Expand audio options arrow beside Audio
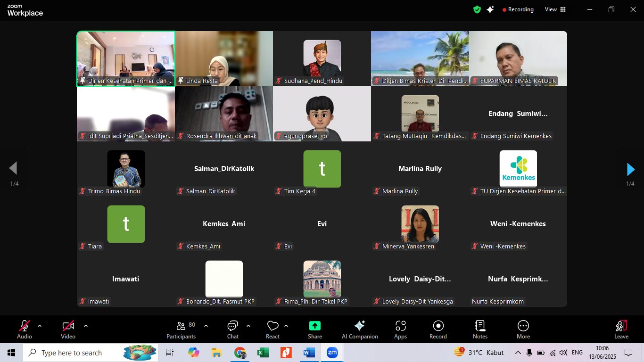Screen dimensions: 644x362 40,326
